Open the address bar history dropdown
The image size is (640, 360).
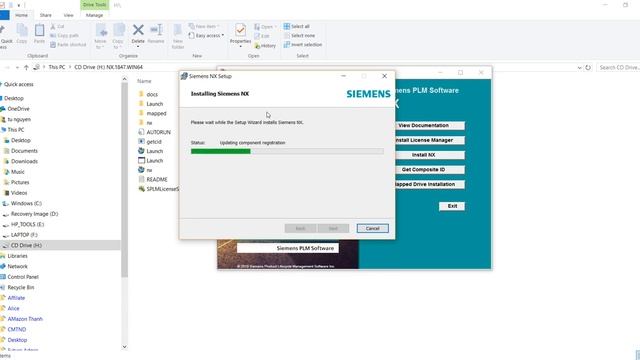pyautogui.click(x=579, y=68)
